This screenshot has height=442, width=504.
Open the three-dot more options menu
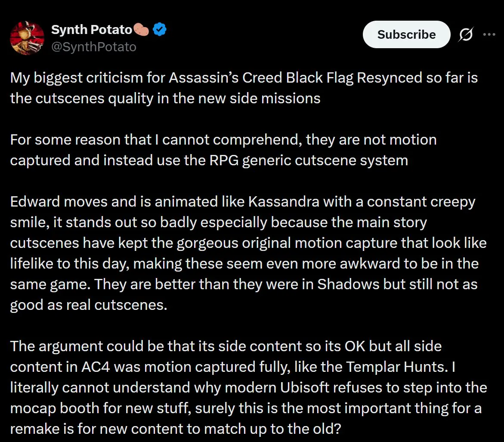tap(489, 34)
